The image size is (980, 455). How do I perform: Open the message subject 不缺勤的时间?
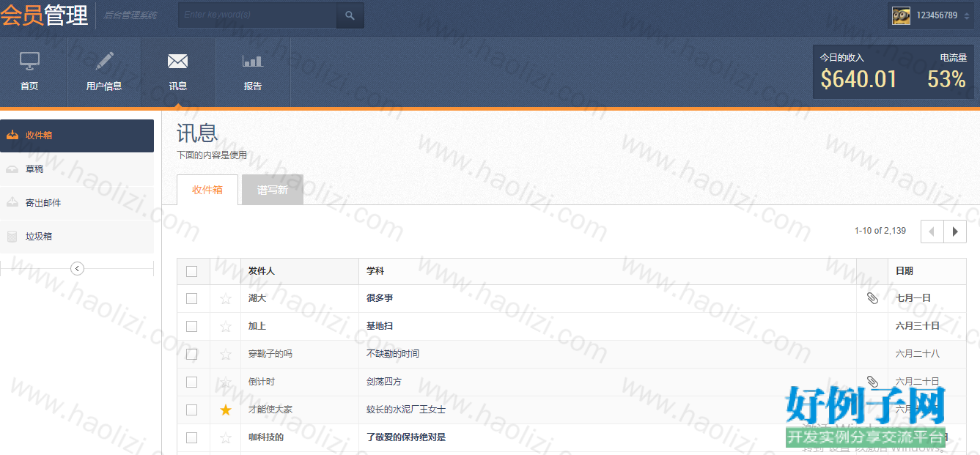(393, 354)
